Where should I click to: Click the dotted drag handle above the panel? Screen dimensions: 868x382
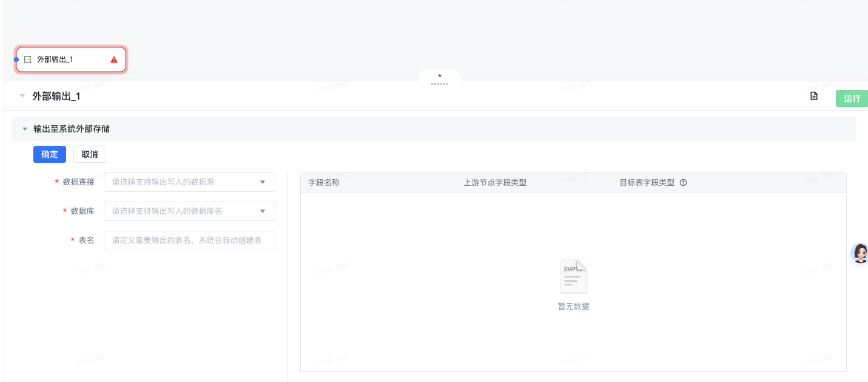pyautogui.click(x=440, y=84)
